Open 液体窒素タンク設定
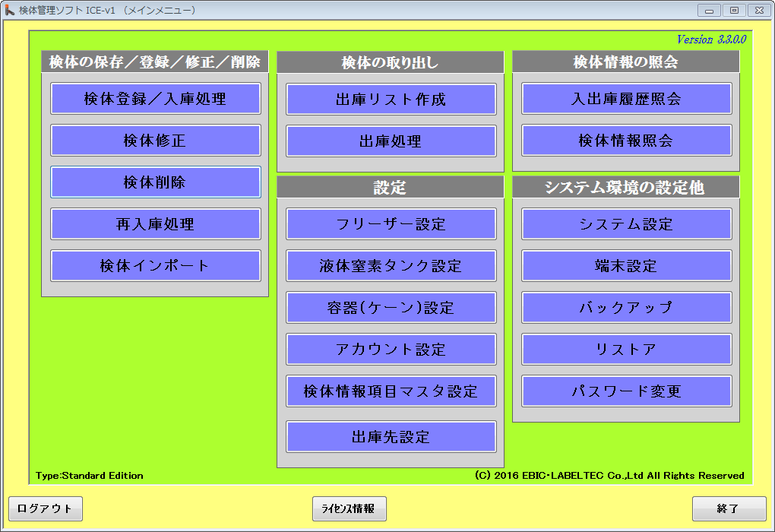775x532 pixels. click(x=391, y=265)
